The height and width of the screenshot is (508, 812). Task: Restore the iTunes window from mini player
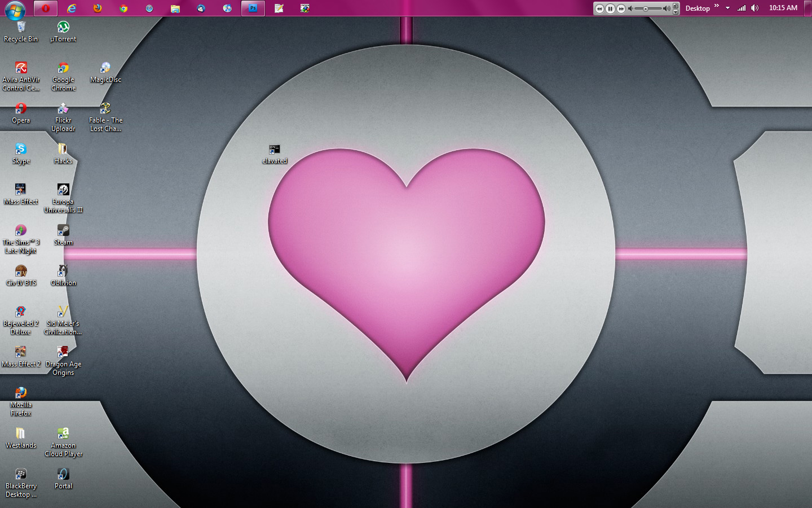coord(676,6)
